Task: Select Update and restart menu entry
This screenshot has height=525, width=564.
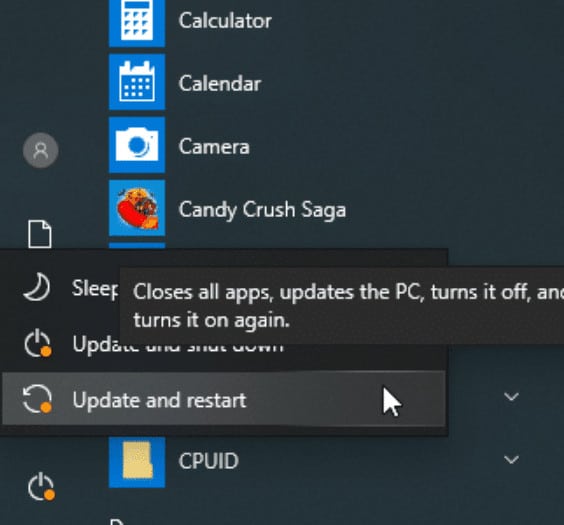Action: point(224,398)
